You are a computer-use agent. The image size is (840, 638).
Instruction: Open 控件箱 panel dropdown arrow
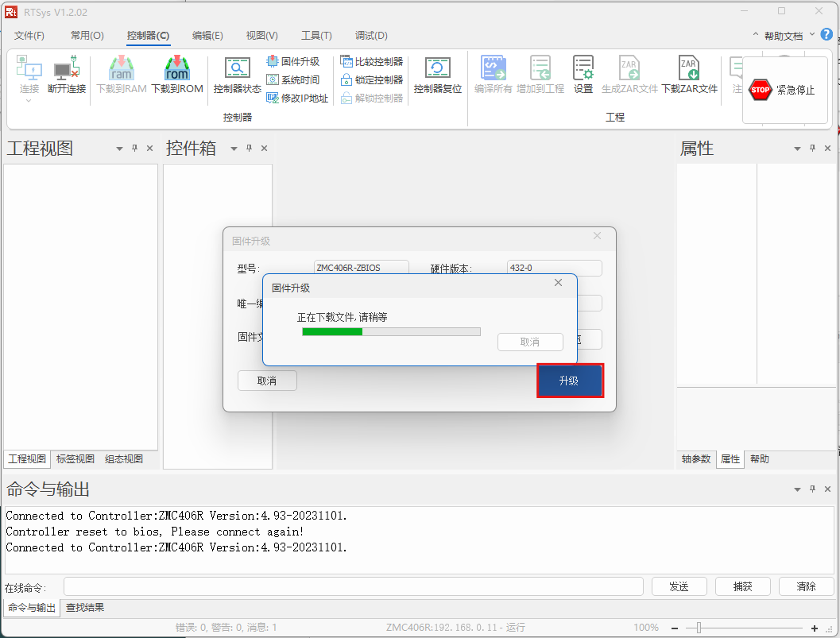pos(234,149)
